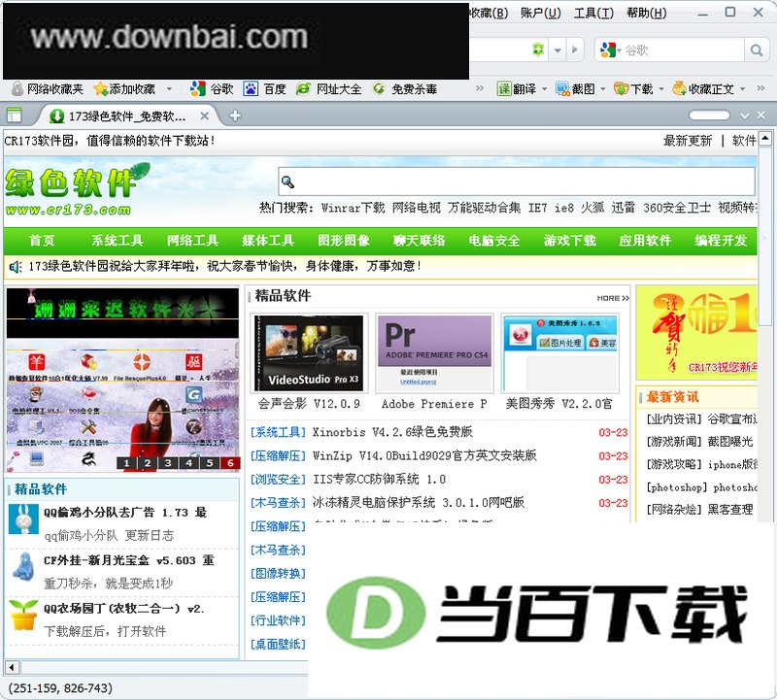Click MORE link in 精品软件 section

point(613,298)
